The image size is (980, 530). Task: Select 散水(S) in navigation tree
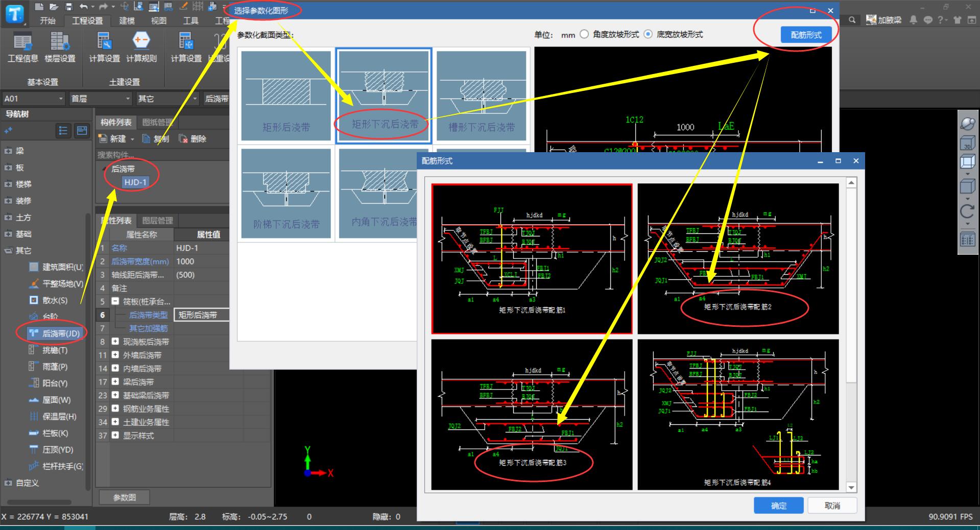(49, 300)
